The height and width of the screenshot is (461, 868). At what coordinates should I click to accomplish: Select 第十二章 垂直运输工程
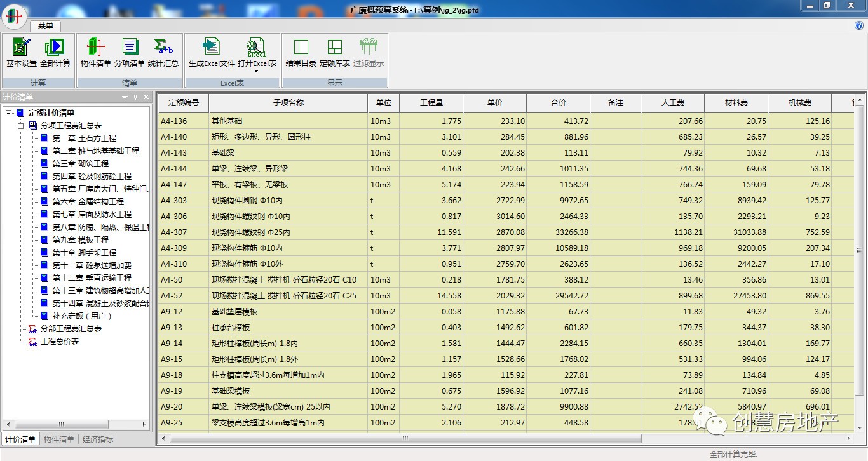(x=92, y=278)
